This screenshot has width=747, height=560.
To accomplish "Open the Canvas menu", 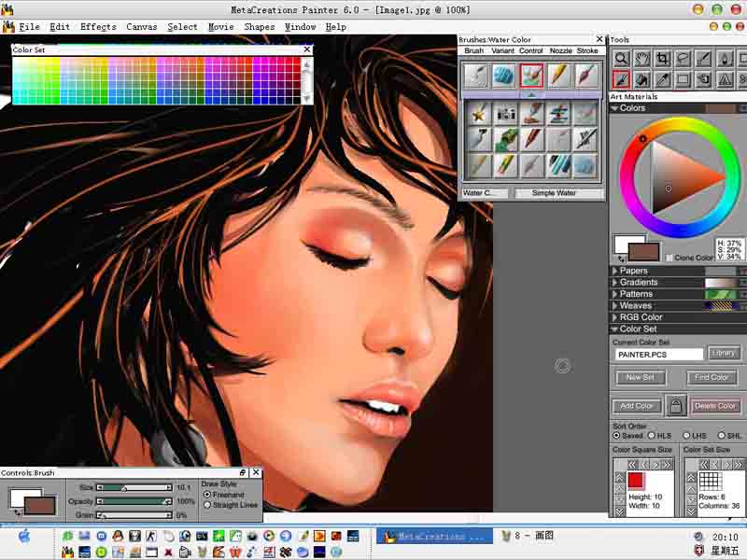I will pos(142,27).
